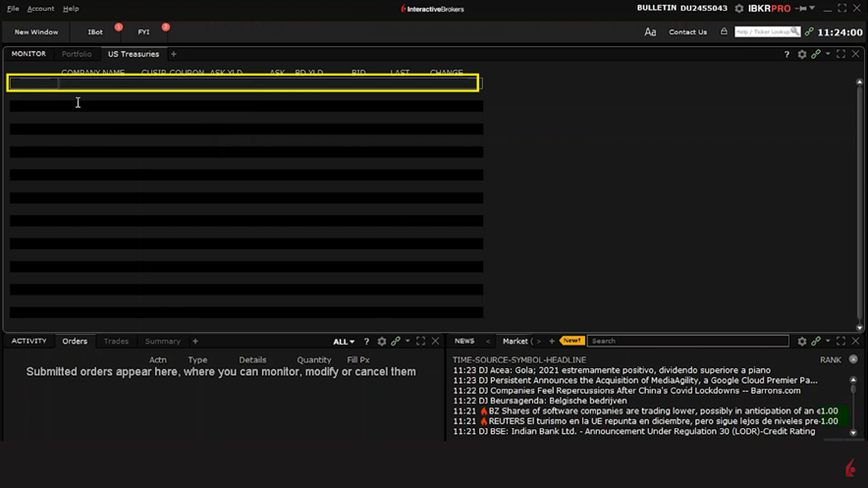
Task: Open the Barrons China Covid Lockdowns headline
Action: (626, 391)
